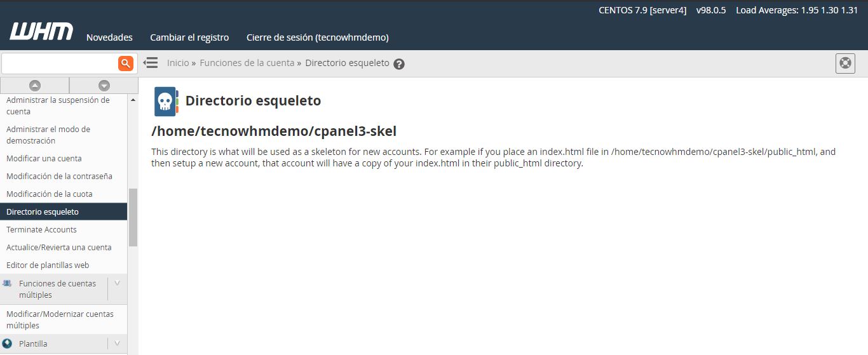Click Cierre de sesión (tecnowhmdemo)
Viewport: 868px width, 355px height.
[x=317, y=37]
